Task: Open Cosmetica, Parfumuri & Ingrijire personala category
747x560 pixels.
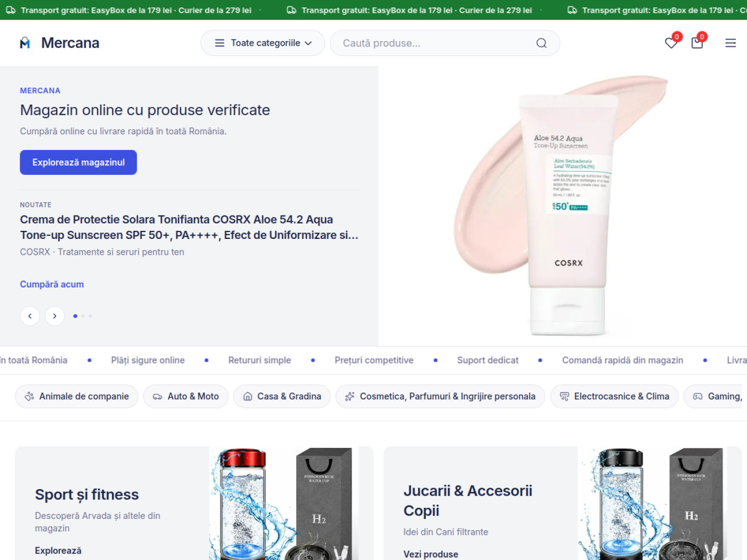Action: click(x=440, y=396)
